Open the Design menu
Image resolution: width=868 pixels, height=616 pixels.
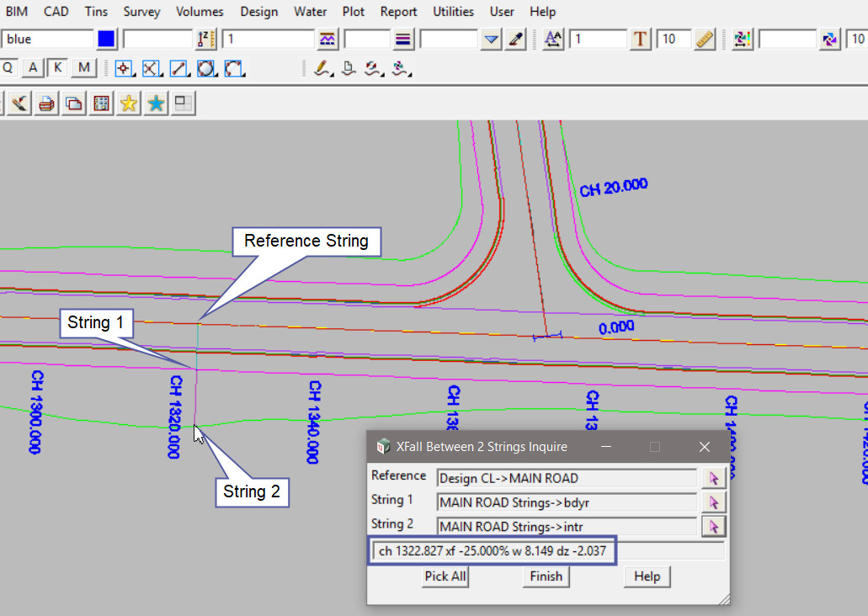[258, 12]
